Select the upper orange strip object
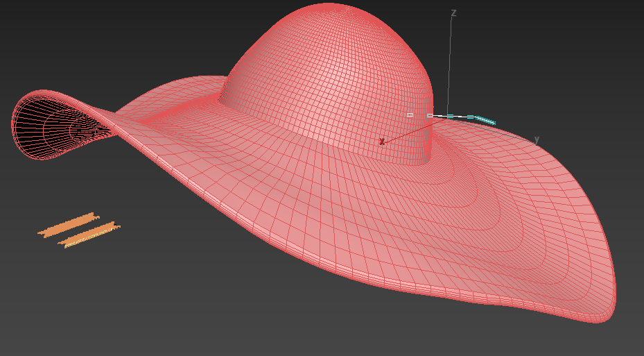This screenshot has width=644, height=356. tap(69, 225)
